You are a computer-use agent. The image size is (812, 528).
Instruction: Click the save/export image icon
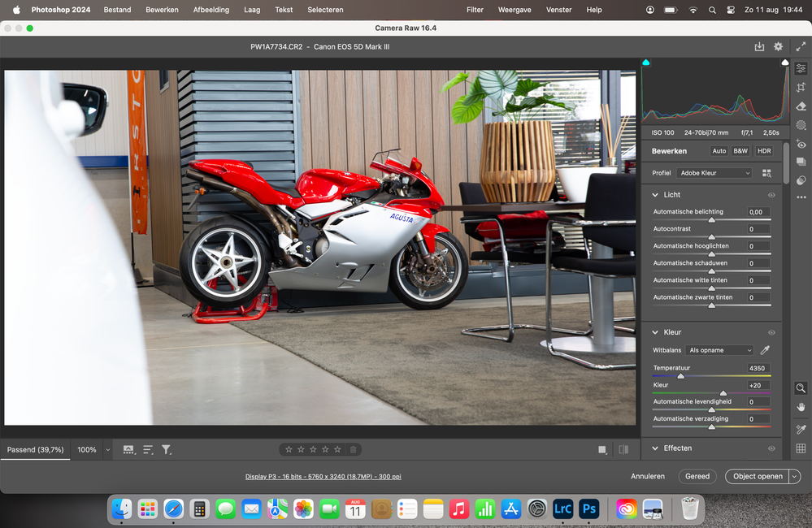coord(758,46)
